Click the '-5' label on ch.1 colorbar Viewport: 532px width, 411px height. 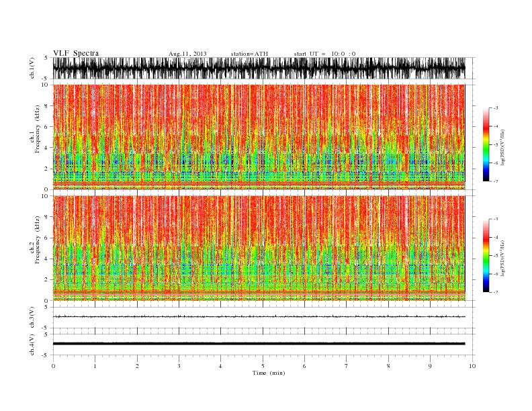click(495, 145)
